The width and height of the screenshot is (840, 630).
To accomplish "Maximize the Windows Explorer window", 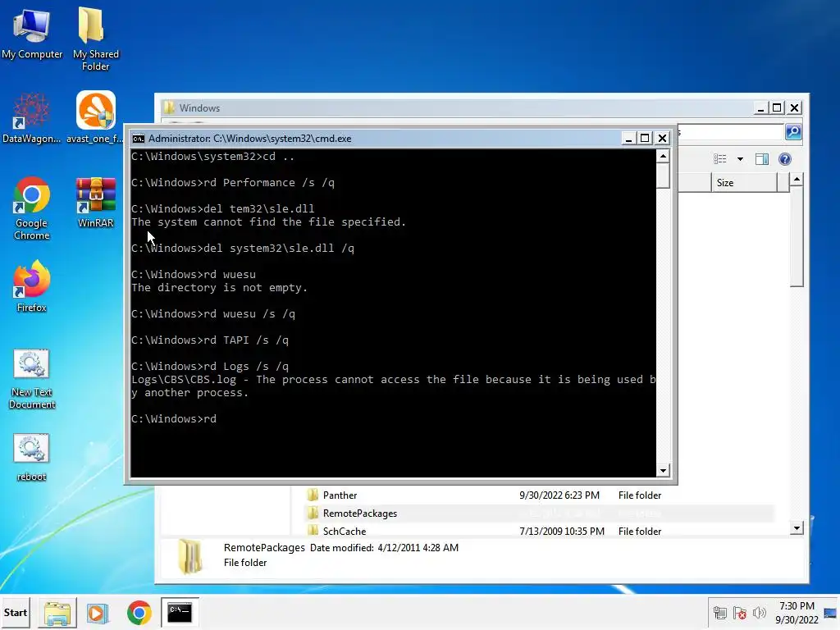I will (777, 107).
